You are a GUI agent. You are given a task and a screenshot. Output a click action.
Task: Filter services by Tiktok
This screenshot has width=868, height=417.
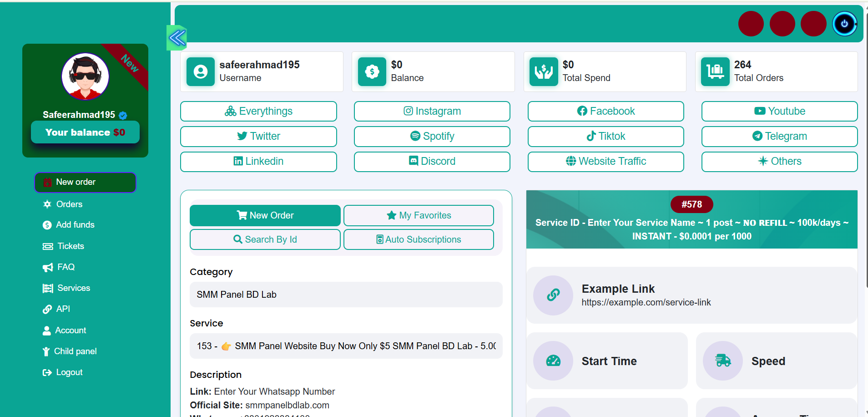click(x=606, y=136)
